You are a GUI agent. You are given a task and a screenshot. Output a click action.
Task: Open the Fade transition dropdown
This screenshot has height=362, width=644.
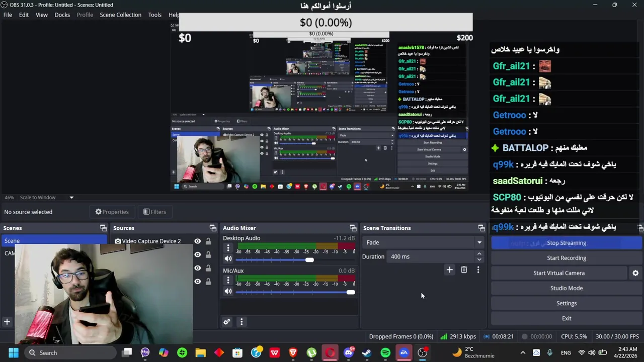423,242
